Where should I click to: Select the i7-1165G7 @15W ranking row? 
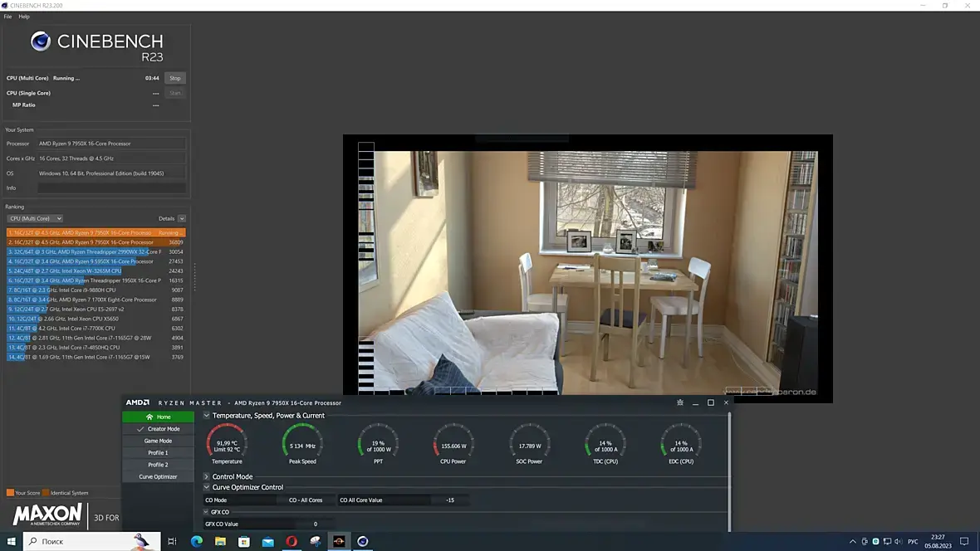pyautogui.click(x=96, y=358)
